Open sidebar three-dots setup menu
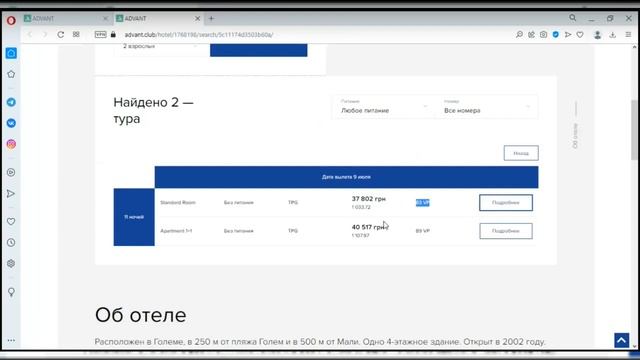640x360 pixels. (11, 340)
